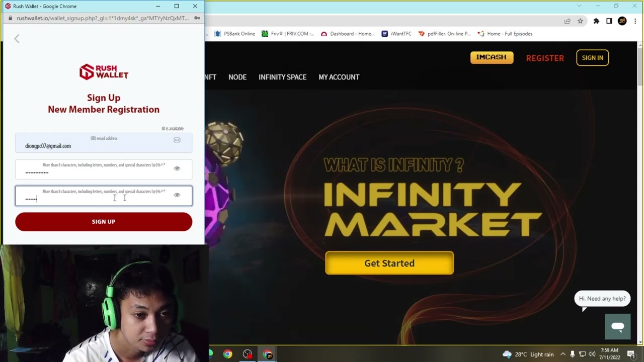This screenshot has width=644, height=362.
Task: Show the confirm password with the eye icon
Action: click(x=177, y=195)
